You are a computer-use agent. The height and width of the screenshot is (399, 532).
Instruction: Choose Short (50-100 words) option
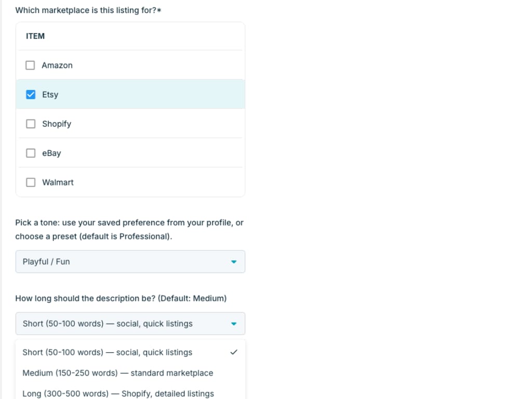coord(108,352)
